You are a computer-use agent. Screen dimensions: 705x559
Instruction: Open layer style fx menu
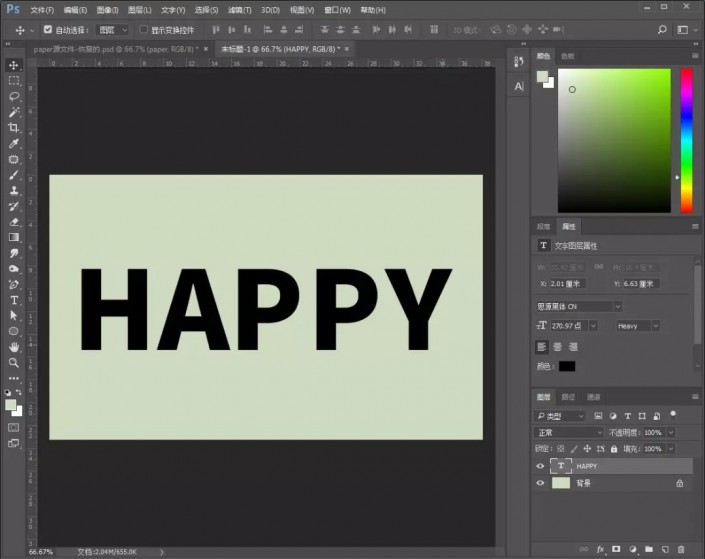(600, 549)
